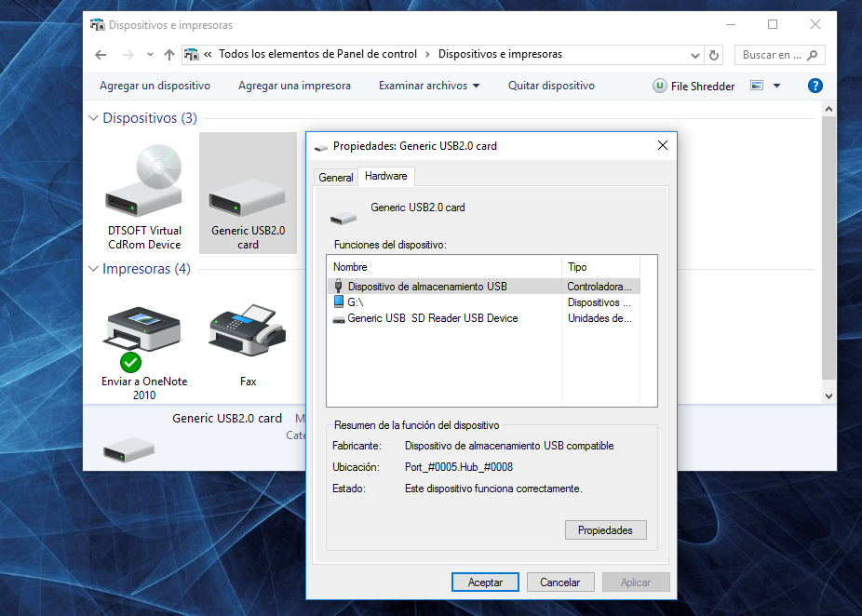Select Generic USB SD Reader USB Device row
The height and width of the screenshot is (616, 862).
click(x=484, y=318)
